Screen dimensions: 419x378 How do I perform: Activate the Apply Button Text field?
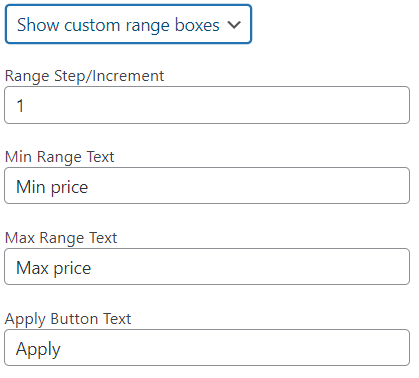pos(207,348)
